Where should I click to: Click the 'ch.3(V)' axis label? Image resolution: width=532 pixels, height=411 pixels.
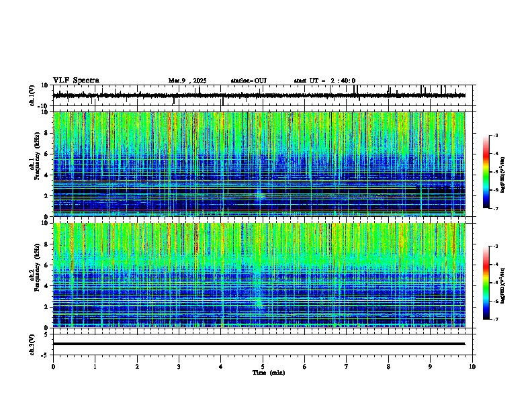(x=32, y=345)
